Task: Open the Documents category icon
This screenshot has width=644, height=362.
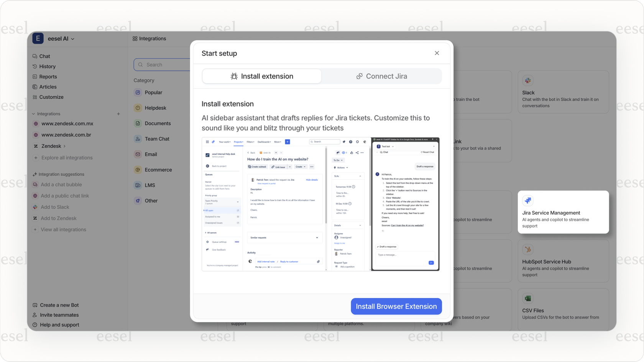Action: (138, 123)
